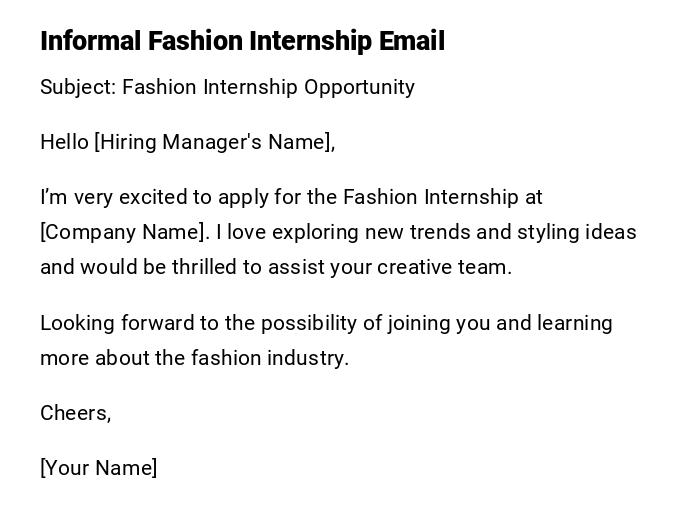Click the word "Email" in the heading
This screenshot has width=700, height=530.
412,41
